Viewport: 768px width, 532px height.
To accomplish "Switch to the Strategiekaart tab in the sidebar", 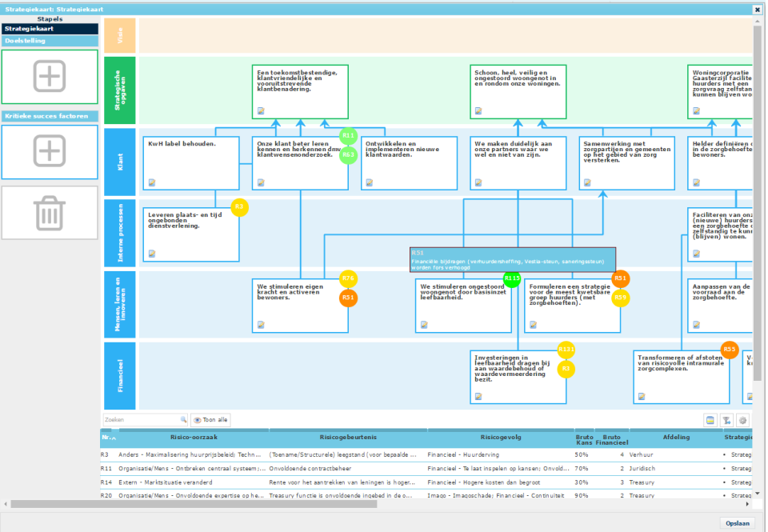I will 49,29.
